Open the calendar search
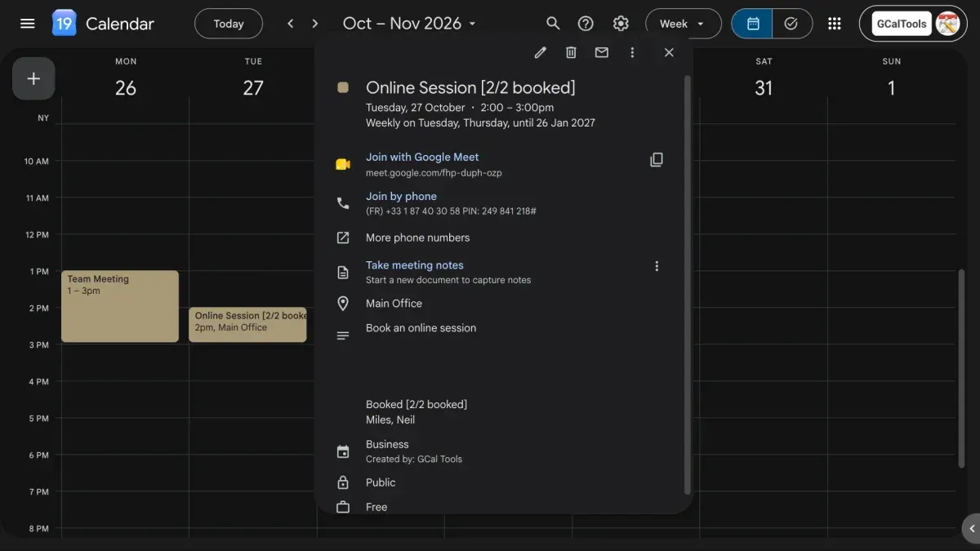Viewport: 980px width, 551px height. [x=553, y=24]
